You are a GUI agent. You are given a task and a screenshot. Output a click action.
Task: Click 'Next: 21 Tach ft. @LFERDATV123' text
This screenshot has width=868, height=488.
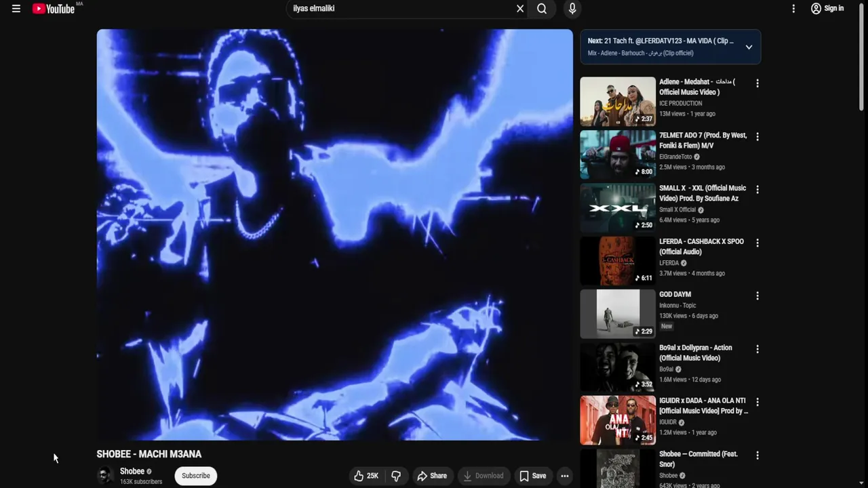click(660, 41)
